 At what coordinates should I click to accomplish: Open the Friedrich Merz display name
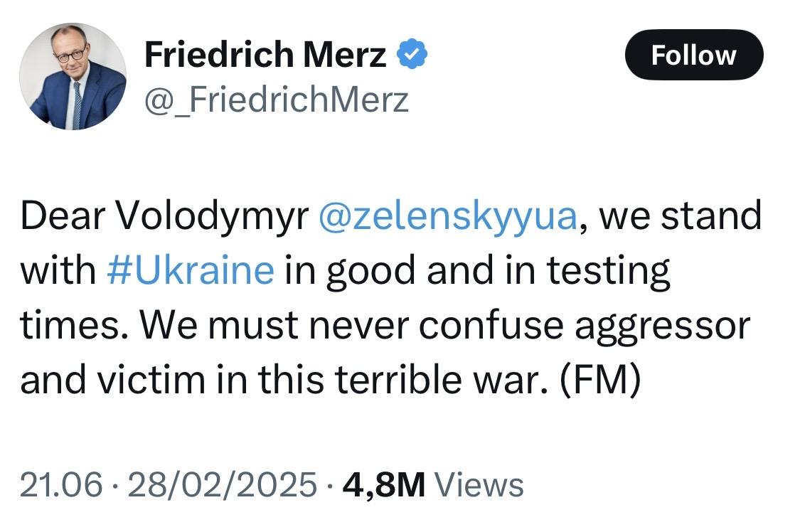coord(265,55)
